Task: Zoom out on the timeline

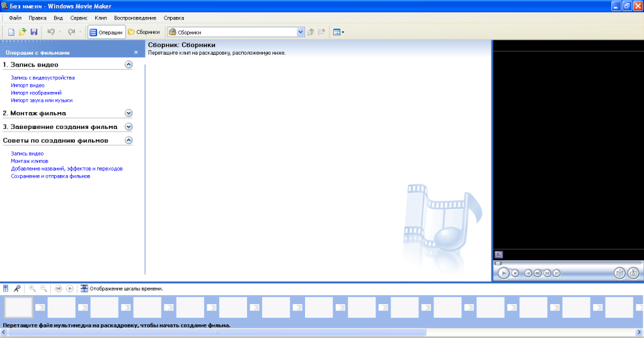Action: (44, 289)
